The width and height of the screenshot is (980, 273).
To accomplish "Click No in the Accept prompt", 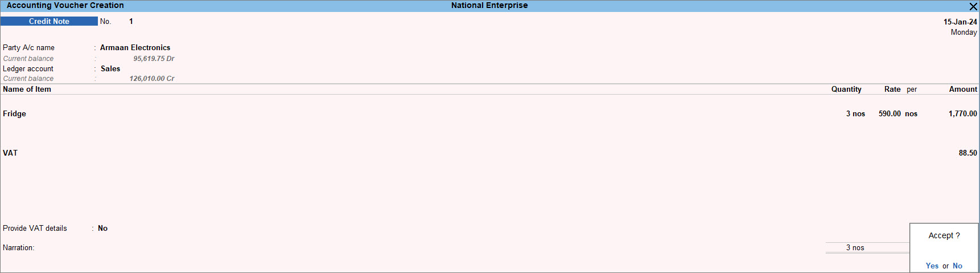I will (x=957, y=266).
